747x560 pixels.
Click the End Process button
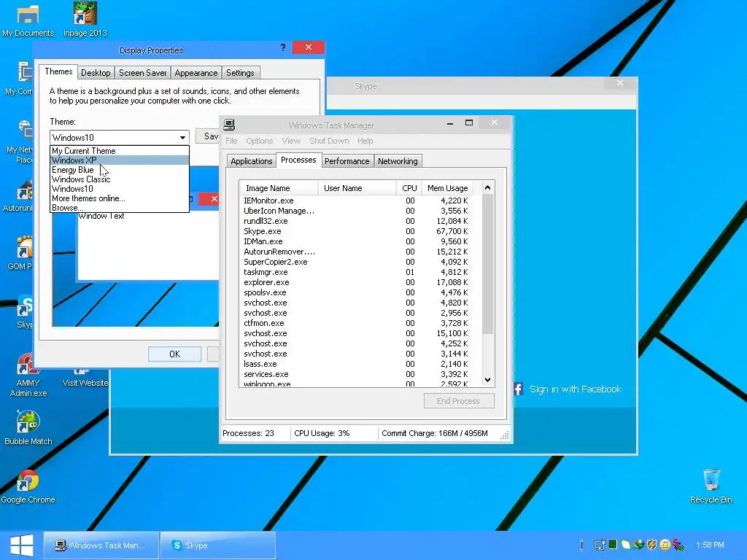pos(459,401)
